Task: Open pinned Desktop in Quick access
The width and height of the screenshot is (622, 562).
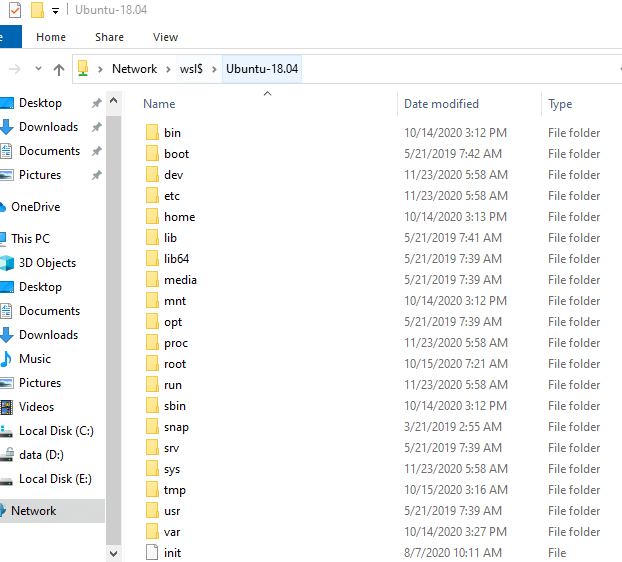Action: tap(40, 103)
